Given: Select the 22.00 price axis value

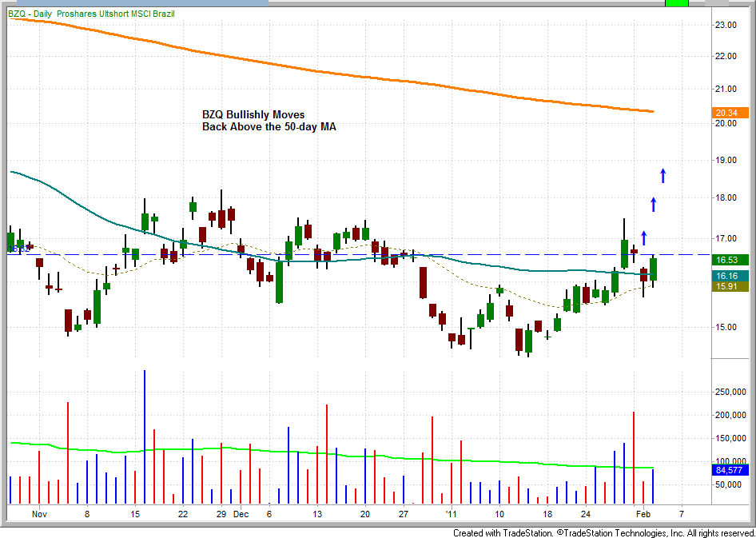Looking at the screenshot, I should tap(727, 57).
